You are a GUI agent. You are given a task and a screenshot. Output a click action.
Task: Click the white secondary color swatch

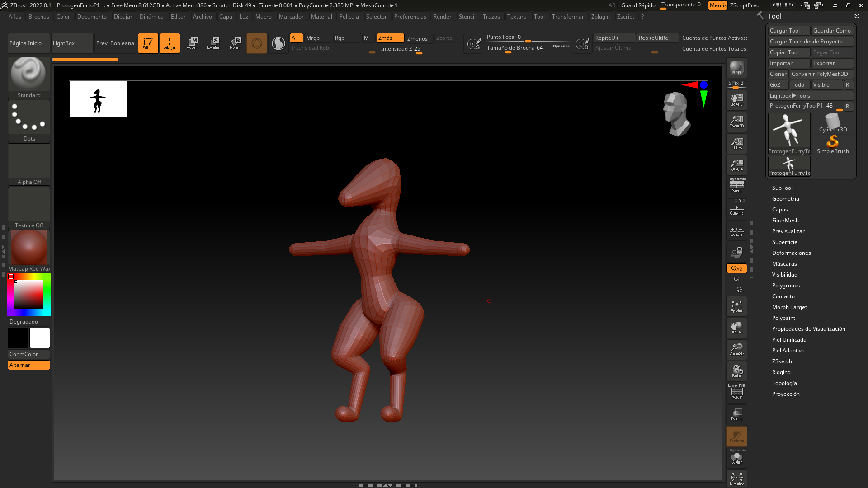40,338
